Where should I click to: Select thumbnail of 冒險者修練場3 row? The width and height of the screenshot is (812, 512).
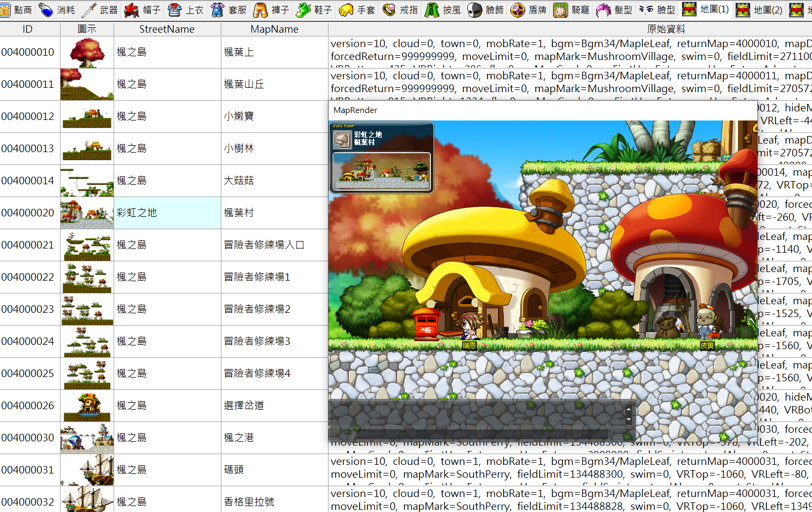(x=87, y=342)
